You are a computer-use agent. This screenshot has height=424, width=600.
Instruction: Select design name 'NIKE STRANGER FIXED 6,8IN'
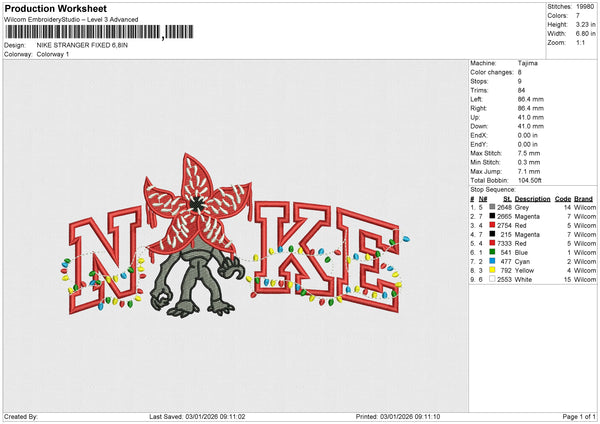pyautogui.click(x=82, y=45)
